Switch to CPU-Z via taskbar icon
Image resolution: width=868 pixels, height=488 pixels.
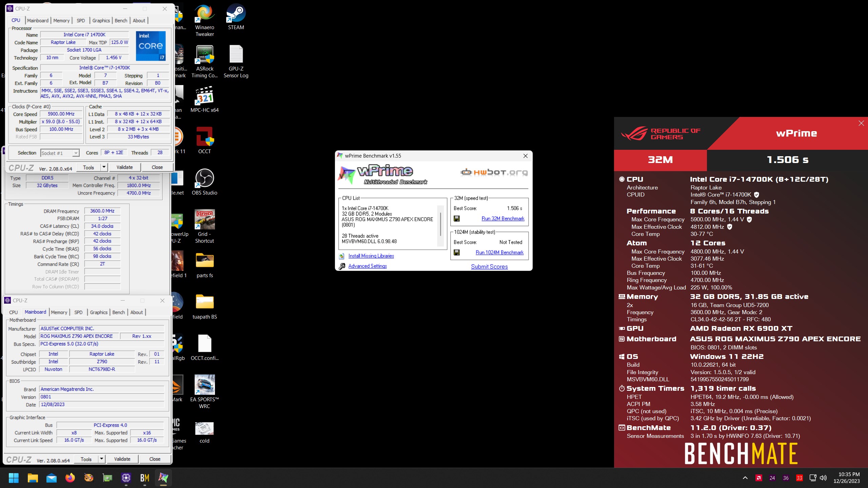126,478
